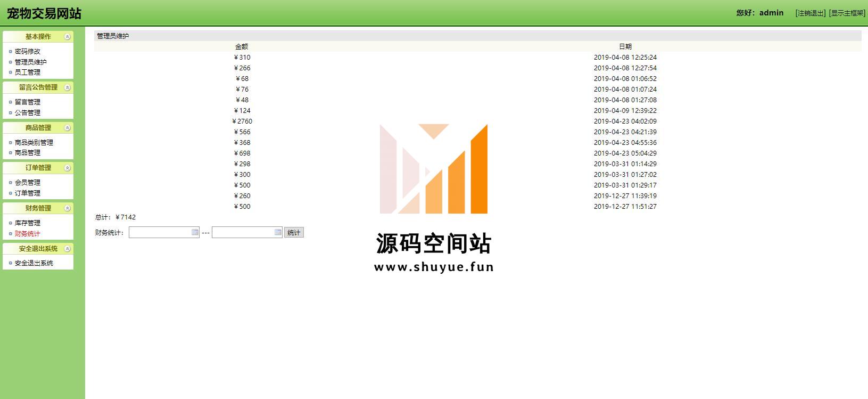
Task: Click the 宠物交易网站 site title
Action: (44, 13)
